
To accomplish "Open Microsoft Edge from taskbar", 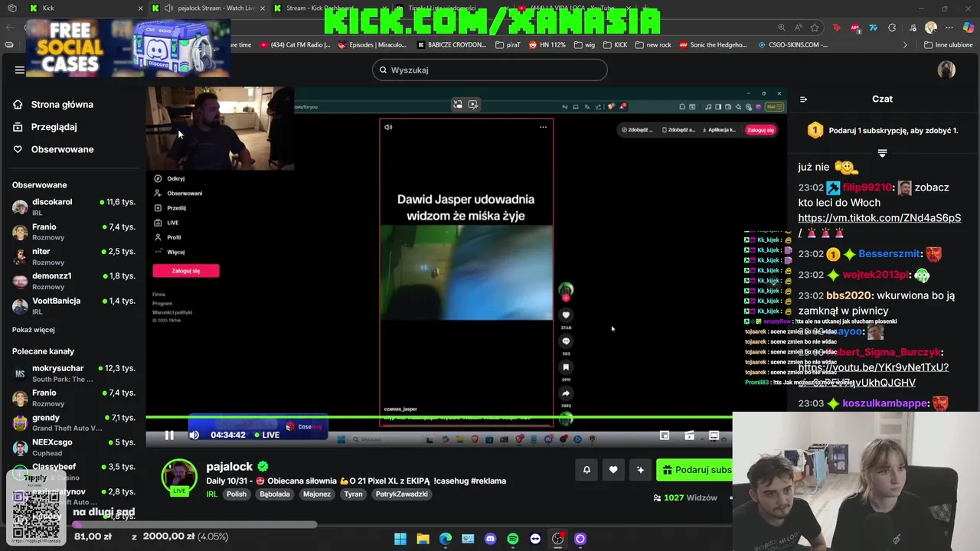I will (446, 539).
